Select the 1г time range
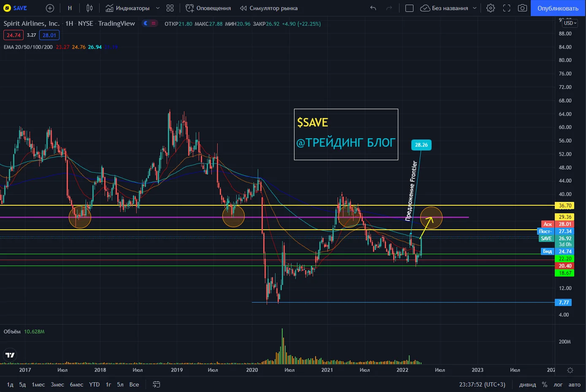Screen dimensions: 586x392 (x=108, y=384)
